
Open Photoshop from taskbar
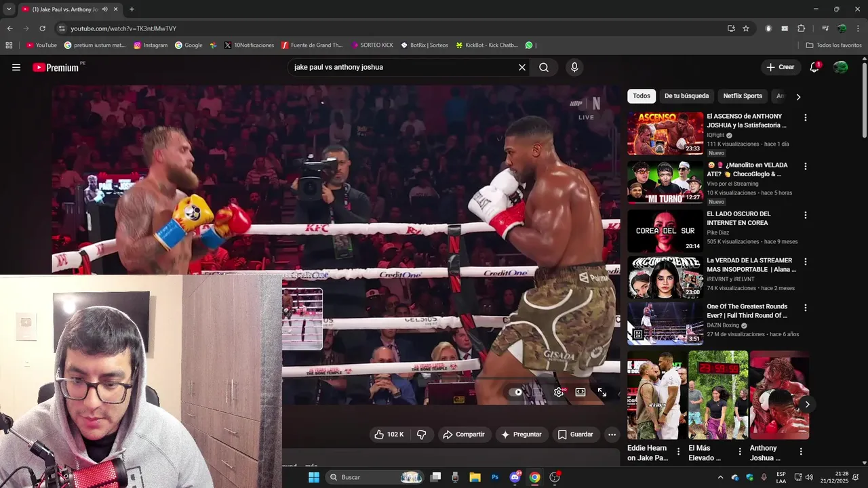tap(495, 477)
